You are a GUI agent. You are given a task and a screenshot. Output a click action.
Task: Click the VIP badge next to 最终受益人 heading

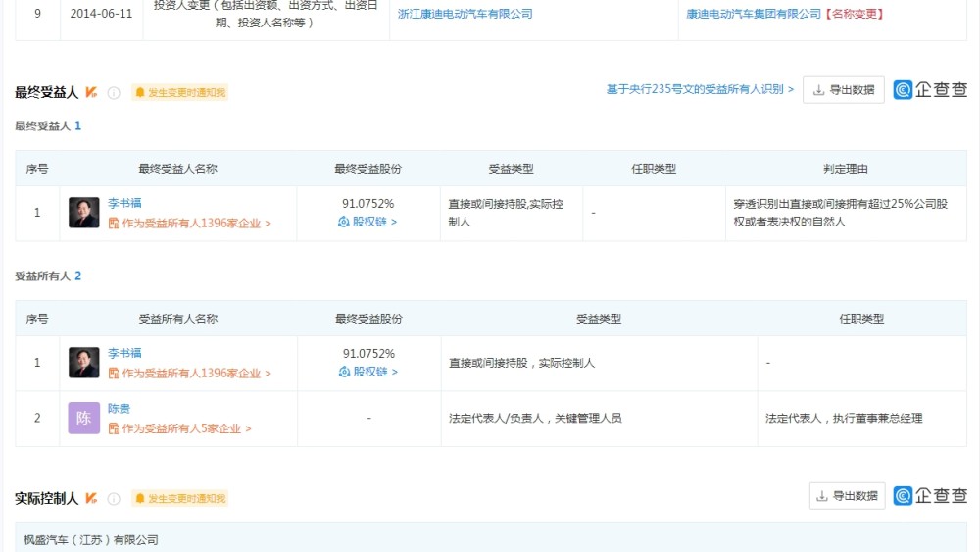(91, 92)
